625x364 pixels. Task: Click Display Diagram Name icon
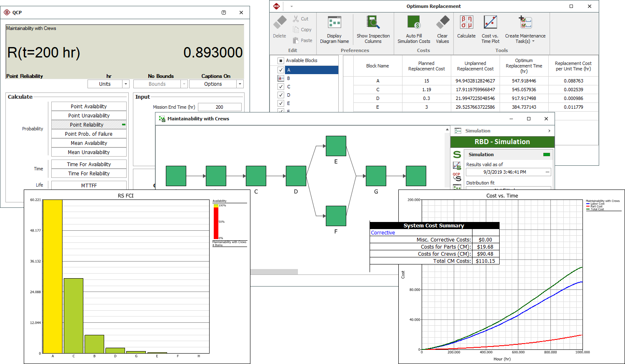pyautogui.click(x=334, y=22)
